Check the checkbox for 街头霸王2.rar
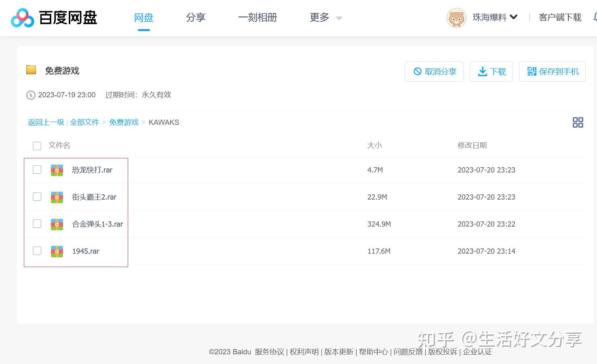 (37, 197)
